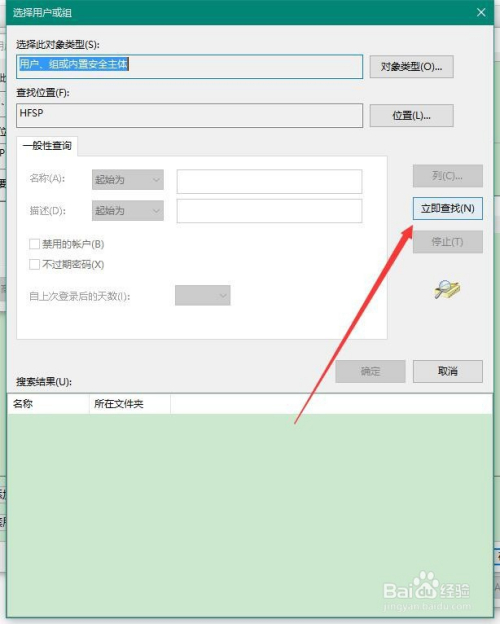Click the object type field 用户、组或内置安全主体
Viewport: 500px width, 624px height.
[189, 66]
